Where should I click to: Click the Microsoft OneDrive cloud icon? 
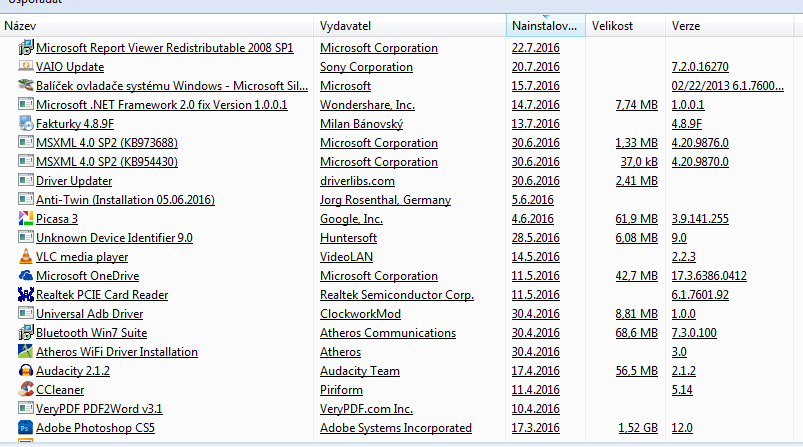(26, 275)
